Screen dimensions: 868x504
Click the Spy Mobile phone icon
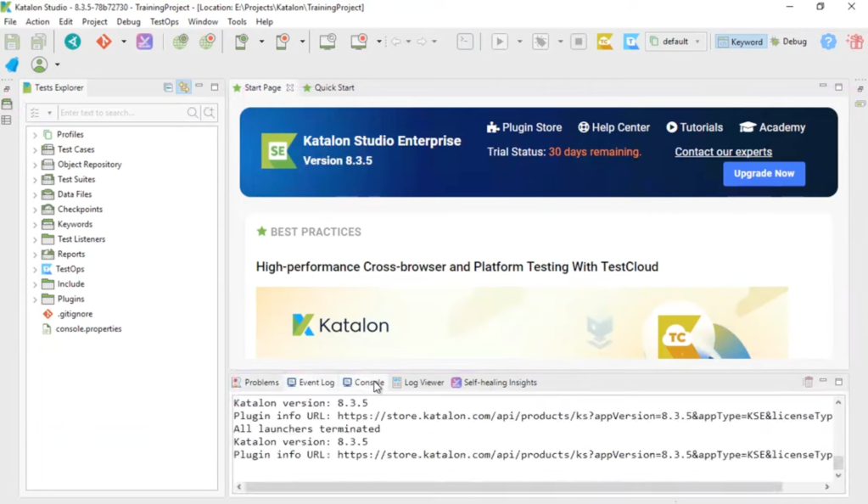241,42
